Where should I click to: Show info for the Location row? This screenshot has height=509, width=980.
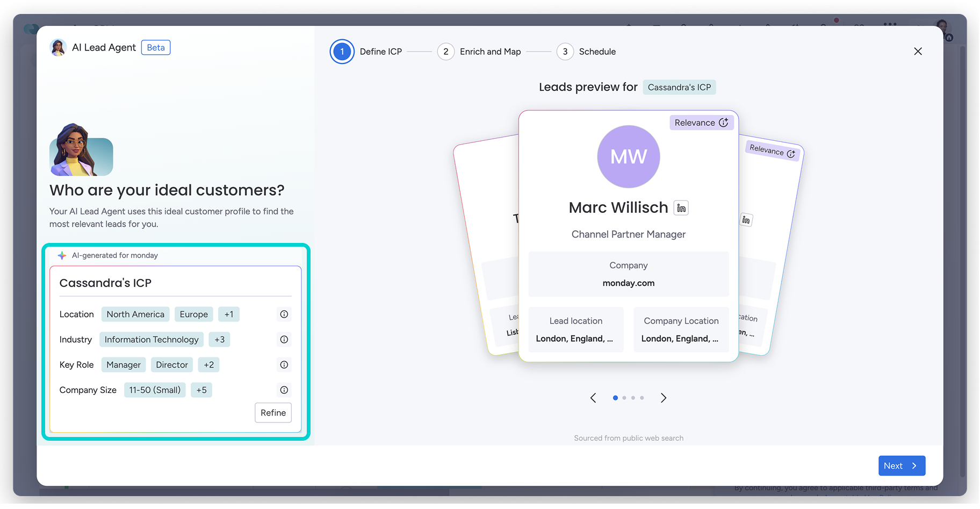(284, 314)
